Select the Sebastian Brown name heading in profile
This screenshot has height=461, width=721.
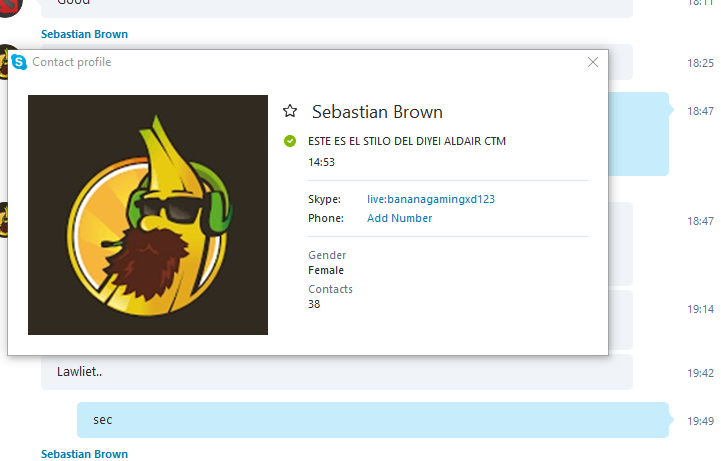(x=377, y=112)
